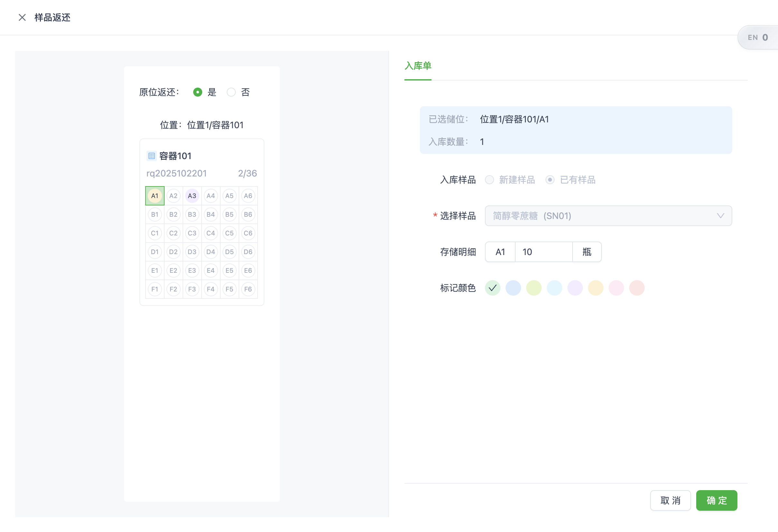Click the grid icon beside 容器101
Viewport: 778px width, 532px height.
pyautogui.click(x=152, y=155)
